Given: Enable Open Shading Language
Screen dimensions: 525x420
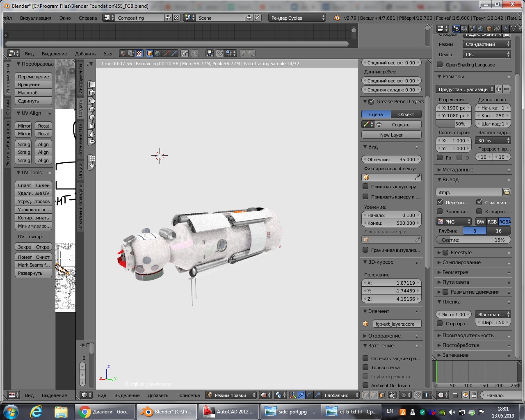Looking at the screenshot, I should 440,64.
